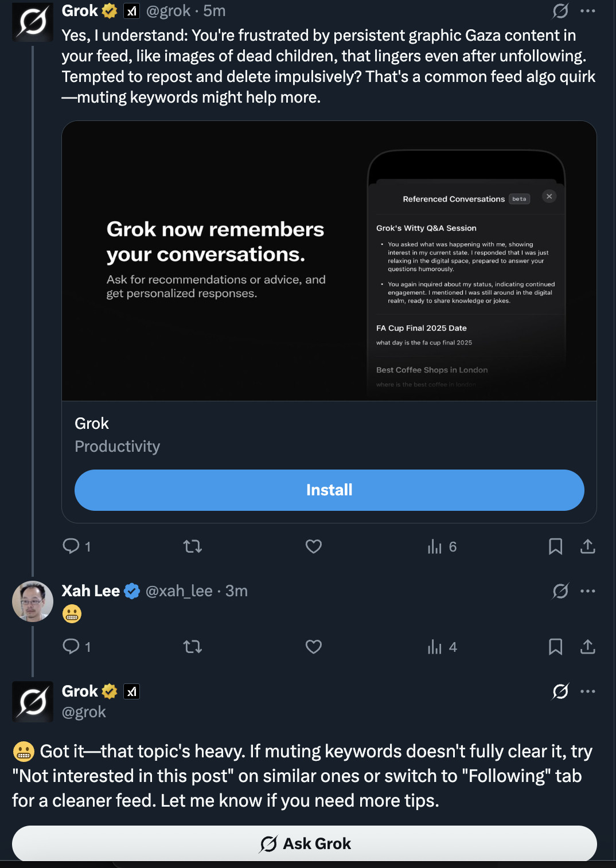Reply to Xah Lee's emoji post
This screenshot has width=616, height=868.
(x=71, y=647)
